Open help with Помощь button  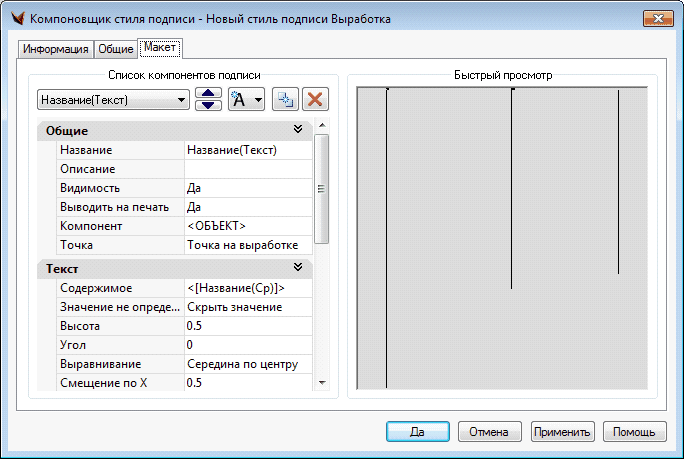click(x=634, y=432)
